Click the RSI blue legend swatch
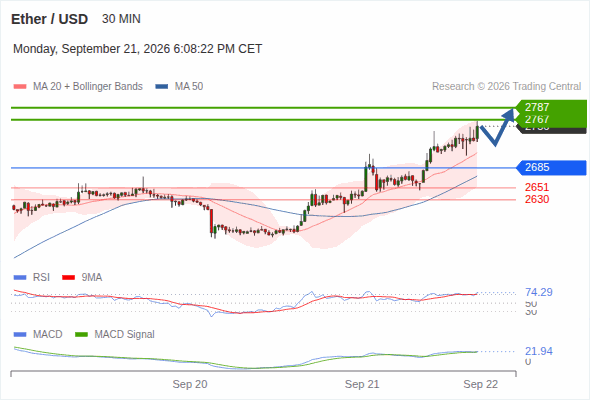This screenshot has width=590, height=400. pyautogui.click(x=20, y=278)
